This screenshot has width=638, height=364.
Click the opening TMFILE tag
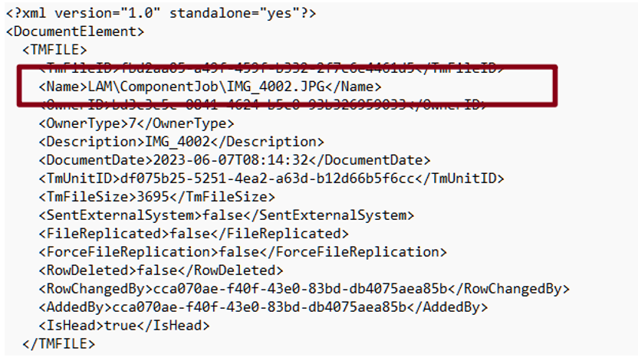54,50
